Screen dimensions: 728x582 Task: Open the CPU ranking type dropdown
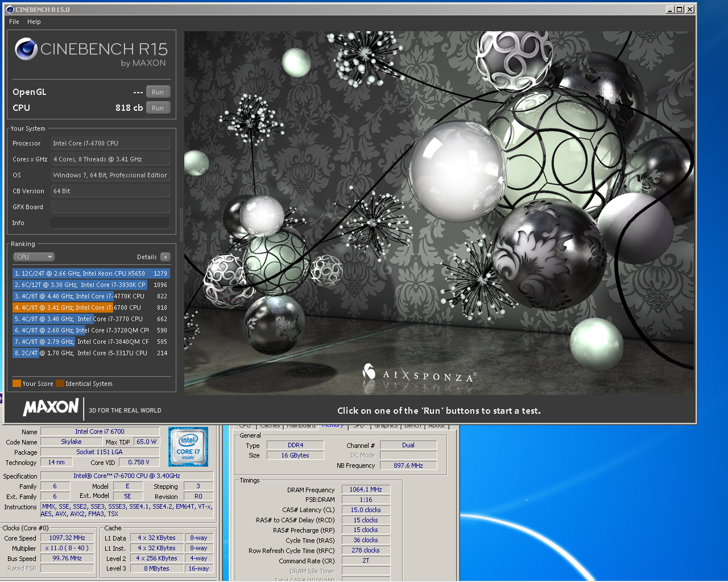click(x=34, y=257)
